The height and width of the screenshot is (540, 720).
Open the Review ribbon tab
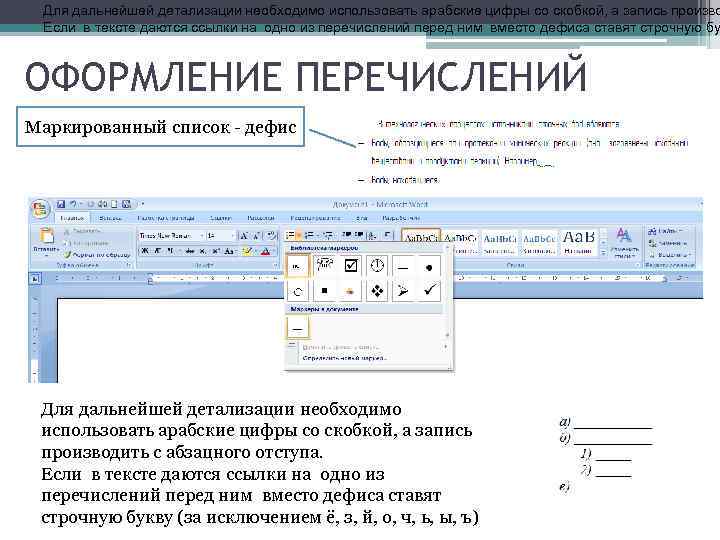point(315,218)
